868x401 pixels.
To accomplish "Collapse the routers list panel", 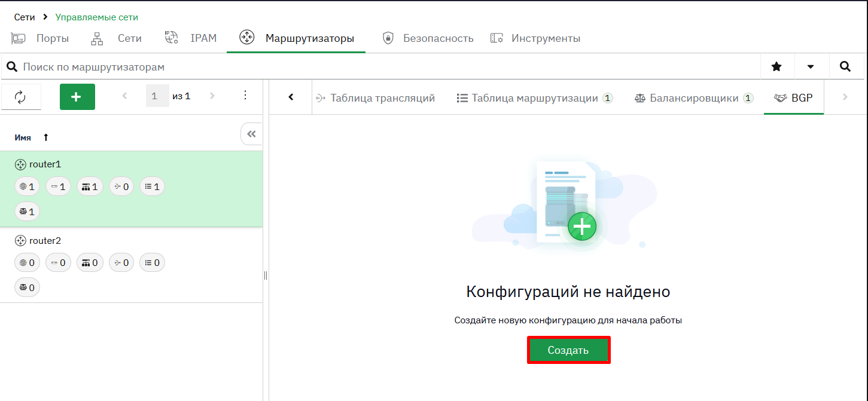I will (251, 134).
